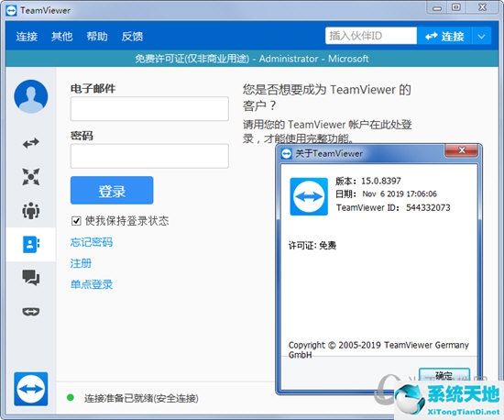Click the TeamViewer logo at sidebar bottom
This screenshot has width=504, height=420.
[31, 389]
